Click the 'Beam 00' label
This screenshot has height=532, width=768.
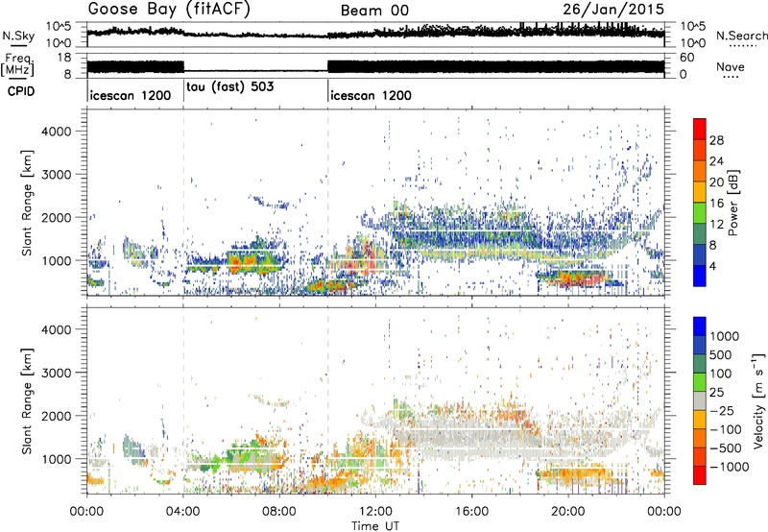click(374, 11)
